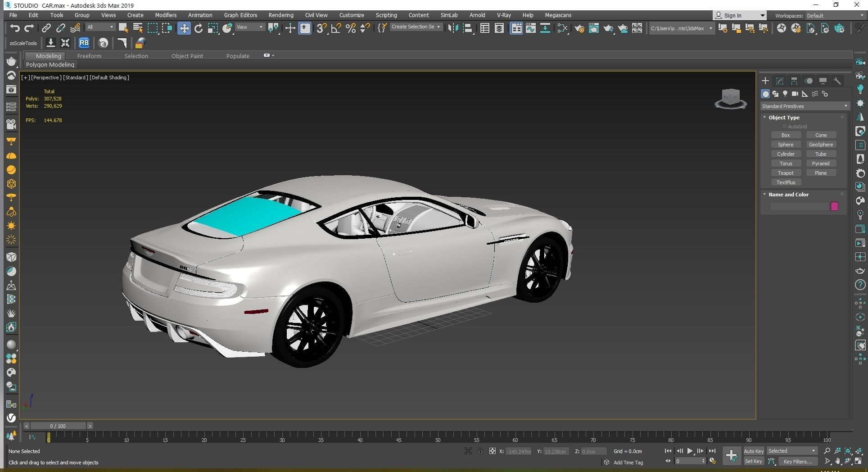Select the Lights category button
Image resolution: width=868 pixels, height=472 pixels.
click(785, 94)
